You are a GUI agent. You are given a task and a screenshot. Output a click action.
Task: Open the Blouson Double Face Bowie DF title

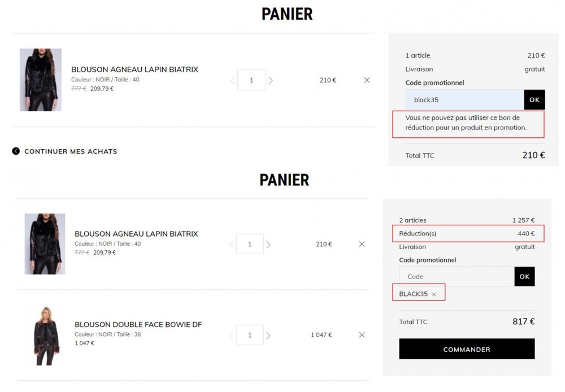coord(138,325)
